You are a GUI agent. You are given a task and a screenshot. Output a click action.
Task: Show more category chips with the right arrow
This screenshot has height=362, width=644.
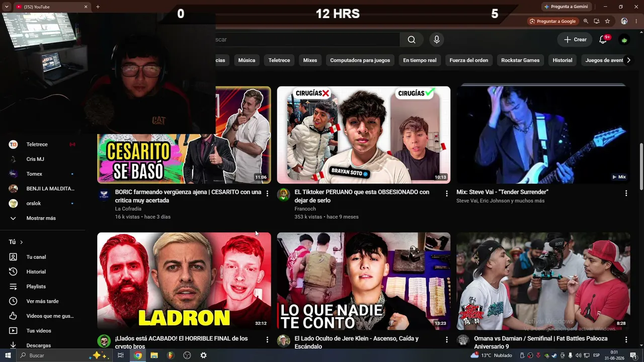tap(628, 60)
